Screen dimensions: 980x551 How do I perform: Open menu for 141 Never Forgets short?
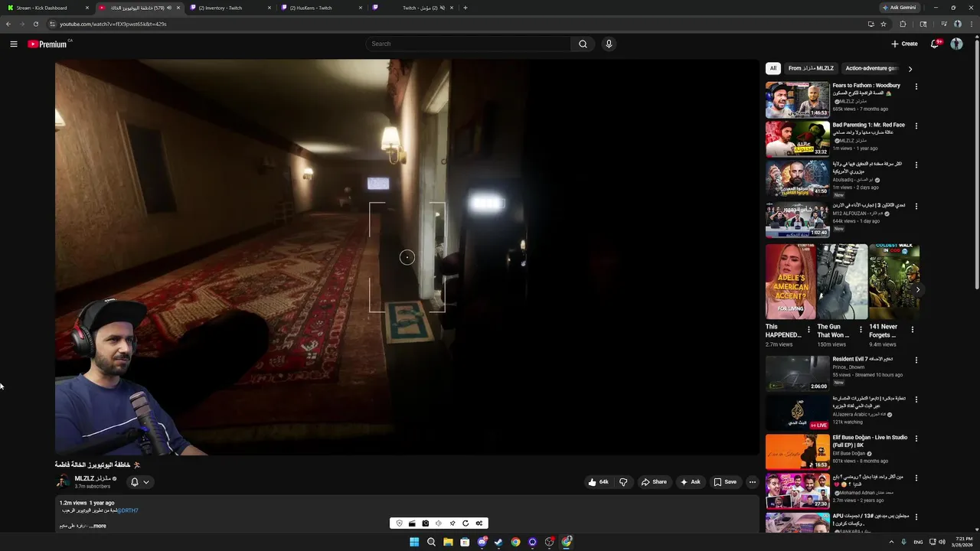coord(912,330)
